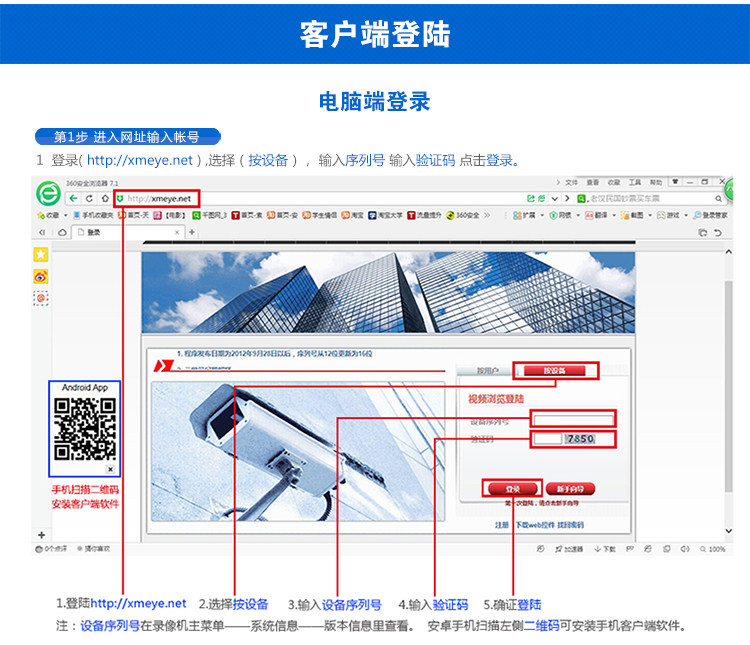Reload the page with the refresh icon
The height and width of the screenshot is (645, 750).
[x=89, y=198]
